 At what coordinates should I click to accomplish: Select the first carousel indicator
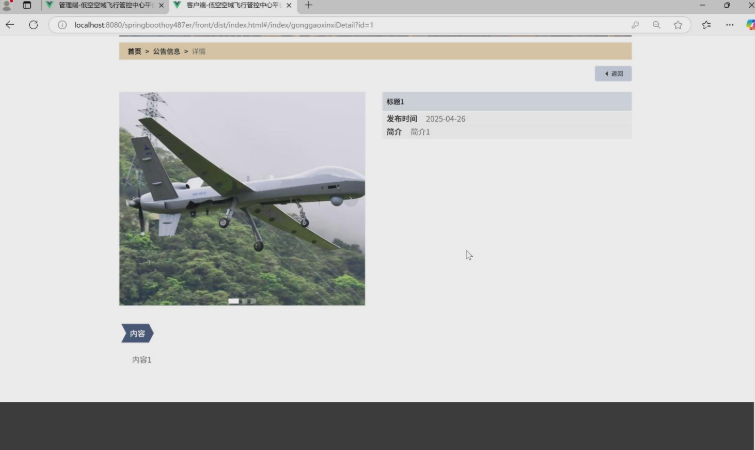point(234,301)
